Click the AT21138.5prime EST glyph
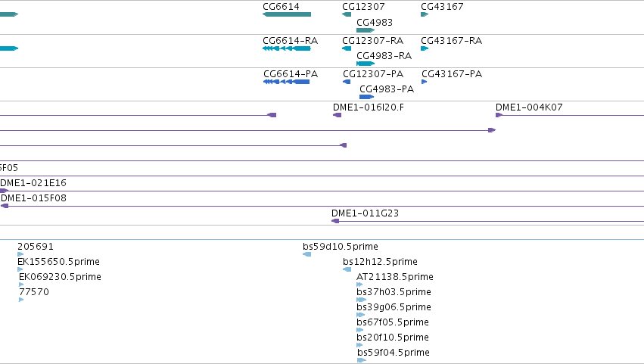644x364 pixels. point(359,285)
